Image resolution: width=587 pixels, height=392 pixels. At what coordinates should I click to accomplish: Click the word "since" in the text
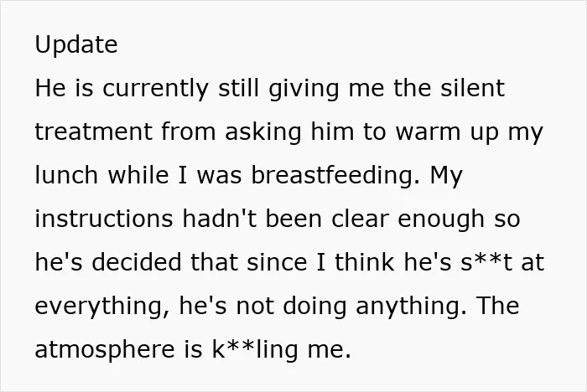[x=277, y=262]
